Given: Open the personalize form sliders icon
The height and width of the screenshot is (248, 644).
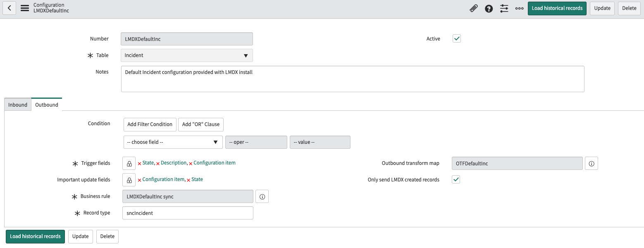Looking at the screenshot, I should pyautogui.click(x=504, y=8).
